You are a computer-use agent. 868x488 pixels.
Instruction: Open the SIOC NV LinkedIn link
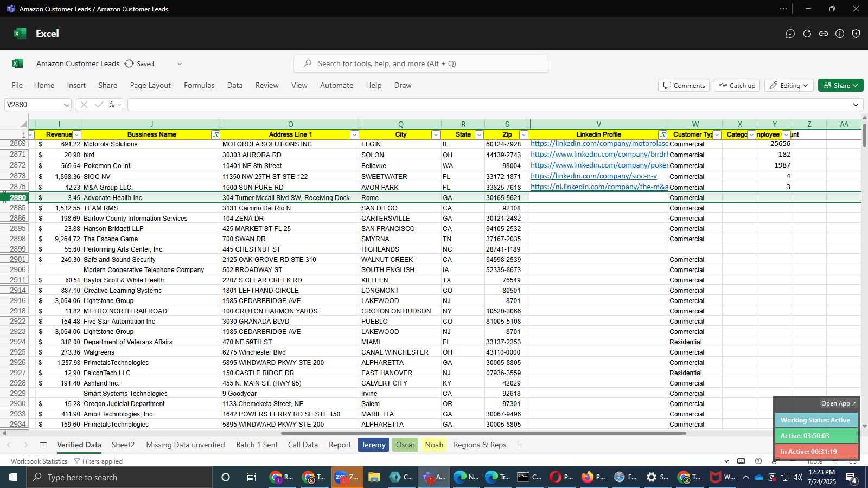[593, 176]
